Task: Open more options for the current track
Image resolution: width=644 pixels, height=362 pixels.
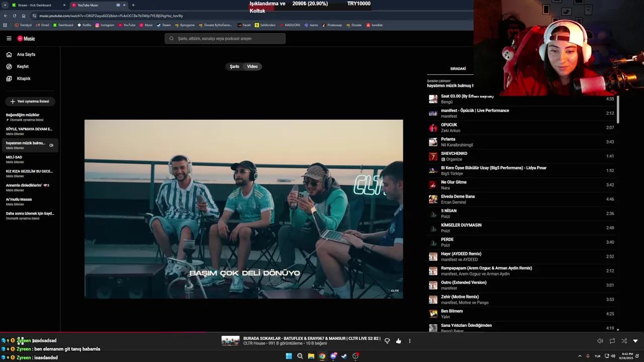Action: click(x=410, y=341)
